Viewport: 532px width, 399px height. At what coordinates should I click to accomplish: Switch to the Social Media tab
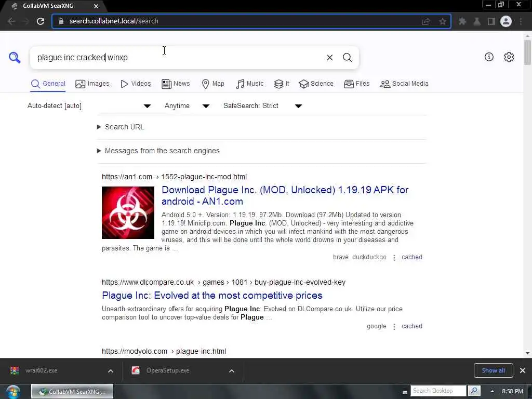(404, 84)
